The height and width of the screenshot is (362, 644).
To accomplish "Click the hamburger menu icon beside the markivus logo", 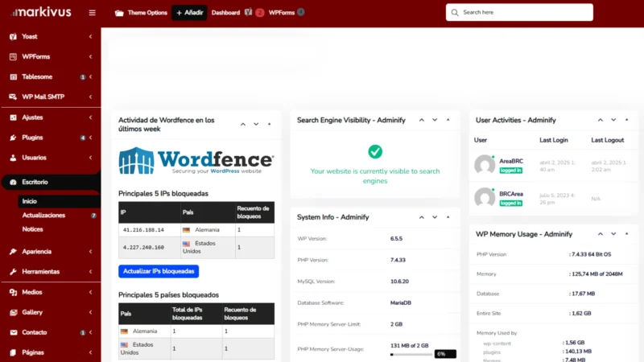I will click(92, 13).
